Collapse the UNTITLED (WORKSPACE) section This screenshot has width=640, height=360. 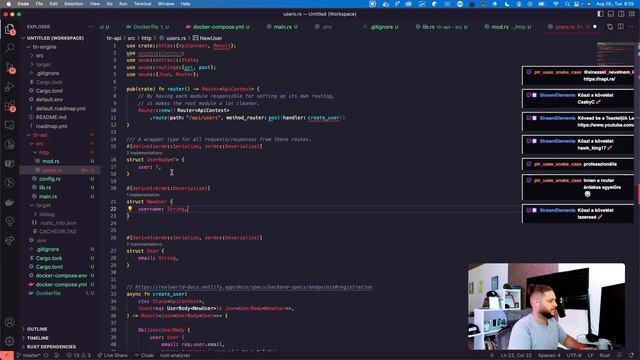pos(55,38)
